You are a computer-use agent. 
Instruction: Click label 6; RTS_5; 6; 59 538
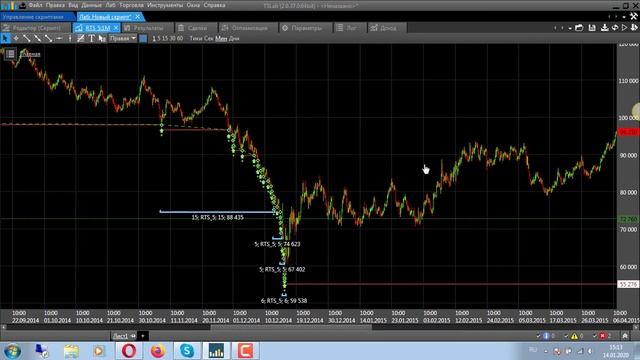pos(284,301)
